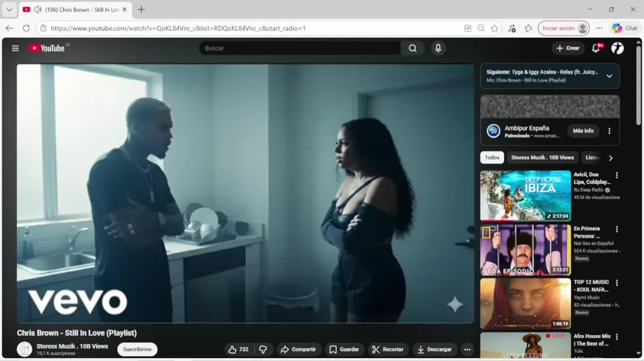Mute the tab via speaker icon
The image size is (644, 361).
click(x=37, y=10)
